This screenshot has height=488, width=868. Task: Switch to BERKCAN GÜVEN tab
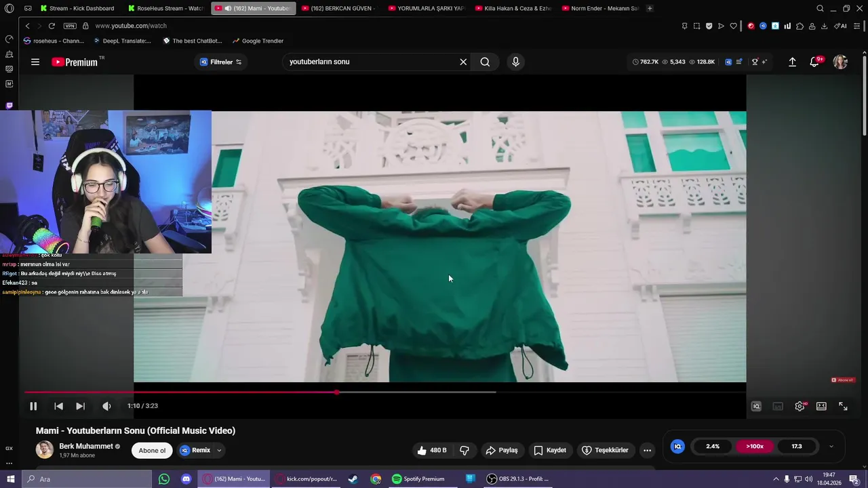coord(339,8)
